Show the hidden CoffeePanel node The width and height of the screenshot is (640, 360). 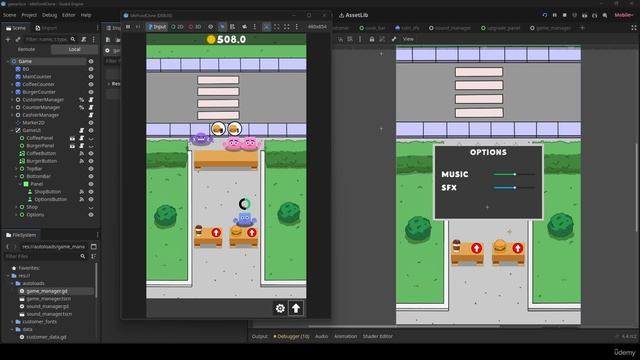91,138
